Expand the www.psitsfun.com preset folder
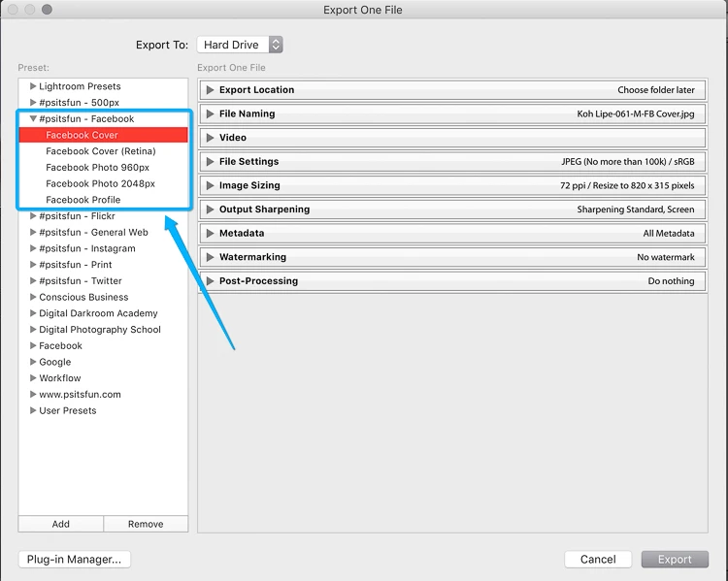Viewport: 728px width, 581px height. pos(32,395)
